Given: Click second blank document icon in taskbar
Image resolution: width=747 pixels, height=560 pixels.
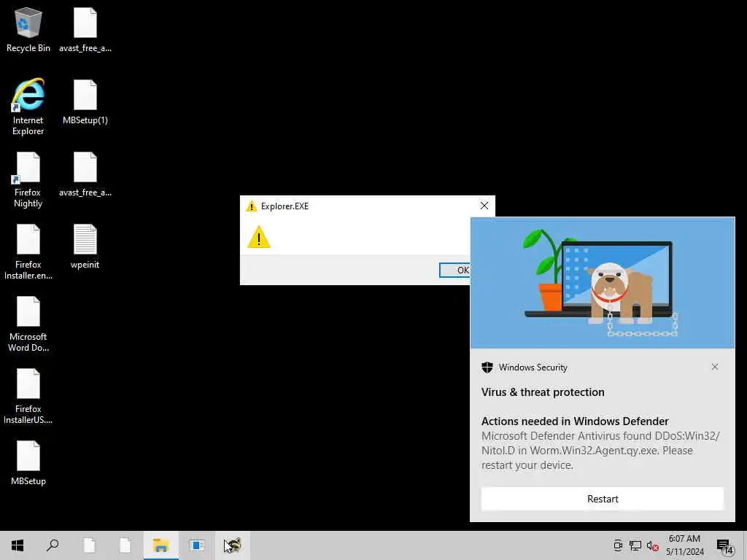Looking at the screenshot, I should coord(125,545).
